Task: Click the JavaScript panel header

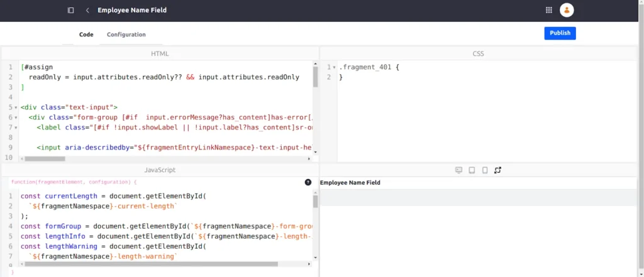Action: (x=160, y=170)
